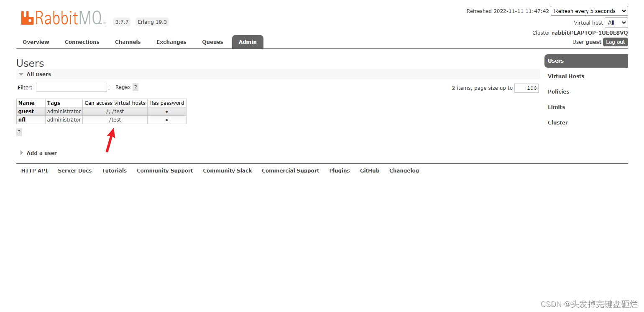
Task: Open the nfl user link
Action: (22, 120)
